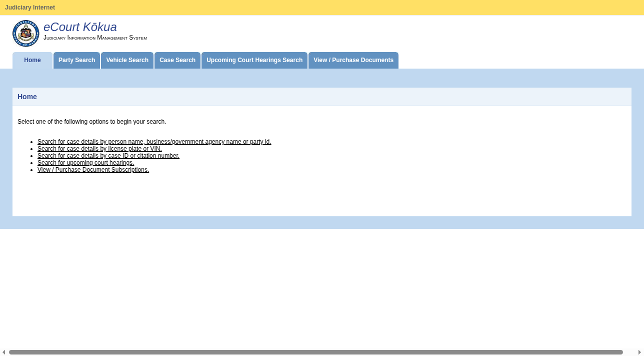644x356 pixels.
Task: Open search by license plate or VIN link
Action: [x=99, y=149]
